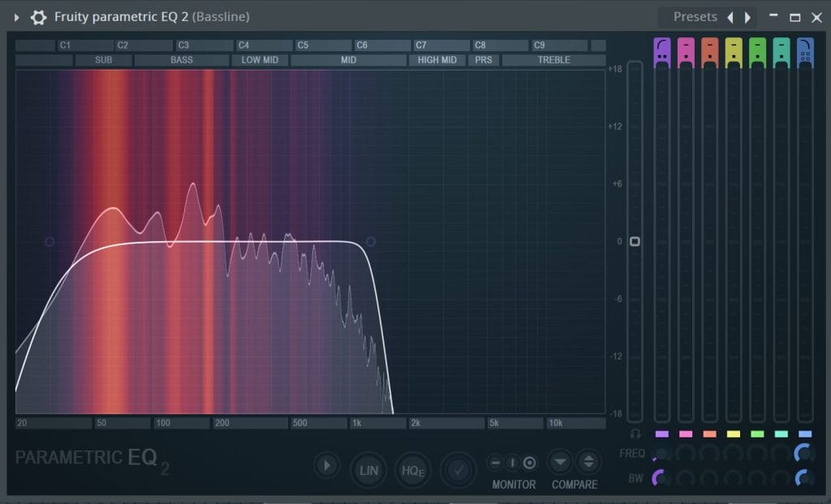This screenshot has width=831, height=504.
Task: Click the COMPARE down-arrow store button
Action: click(x=560, y=463)
